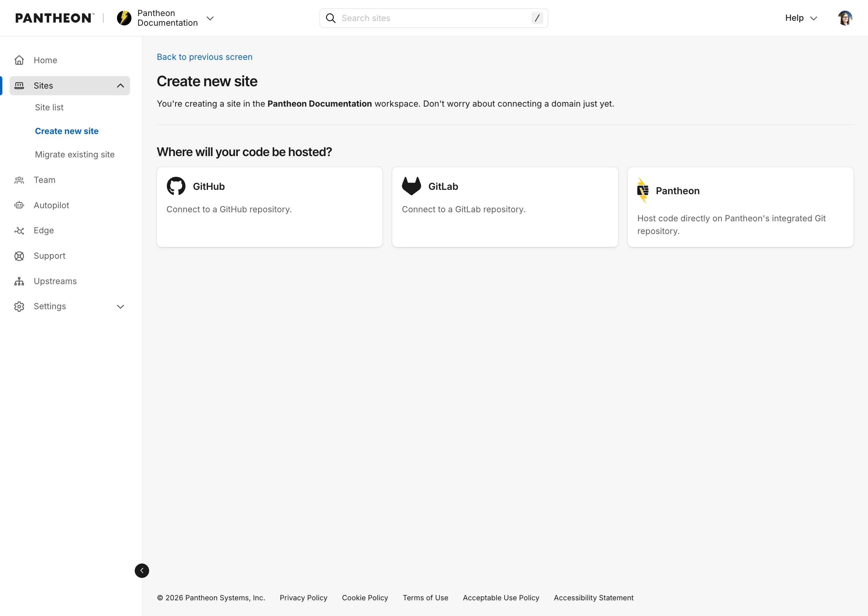This screenshot has width=868, height=616.
Task: Click the Settings sidebar label
Action: click(50, 306)
